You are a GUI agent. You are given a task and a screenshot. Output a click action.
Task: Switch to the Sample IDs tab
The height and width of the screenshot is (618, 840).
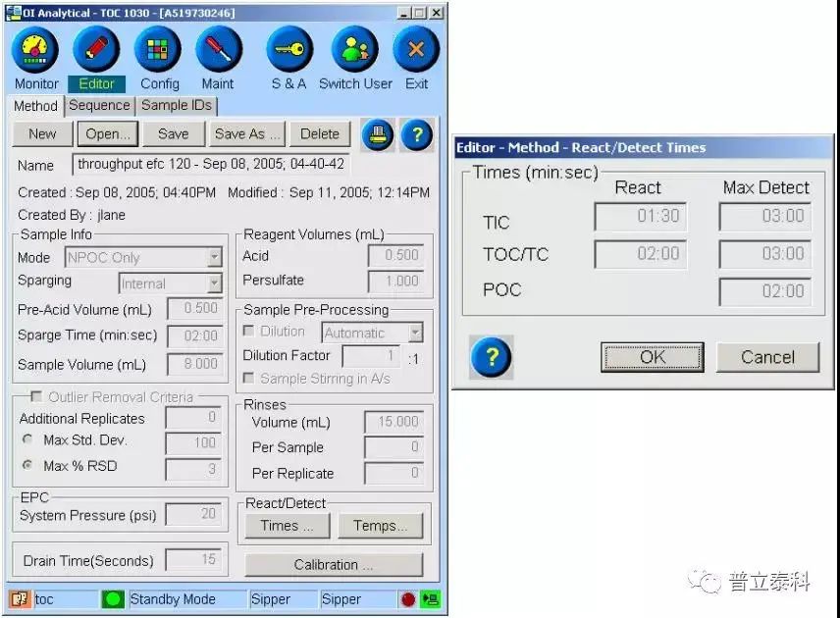(177, 105)
